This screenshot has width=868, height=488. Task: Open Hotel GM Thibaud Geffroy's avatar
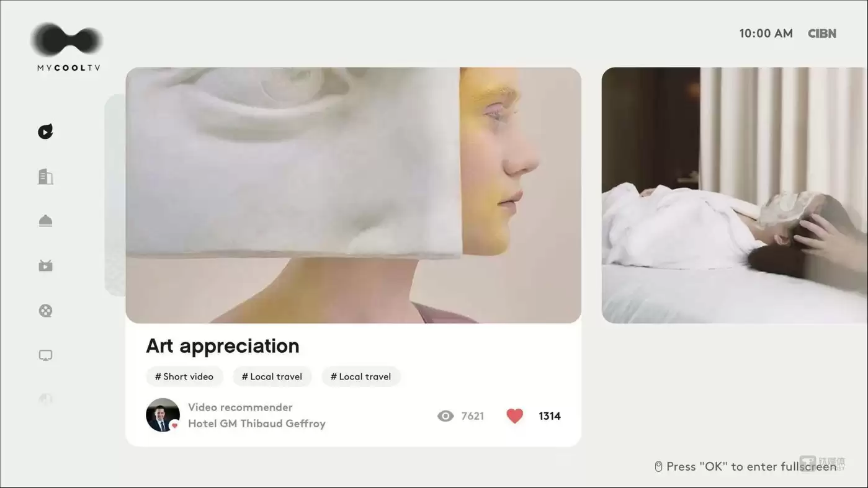pyautogui.click(x=163, y=415)
